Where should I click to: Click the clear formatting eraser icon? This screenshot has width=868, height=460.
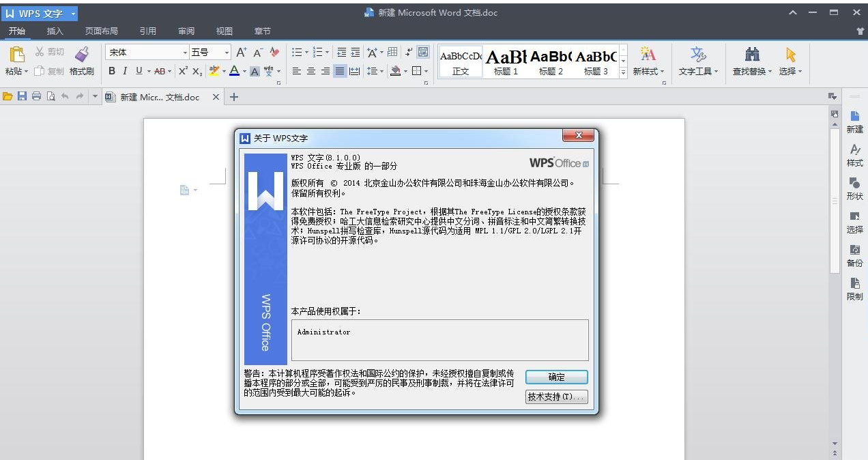click(x=274, y=52)
